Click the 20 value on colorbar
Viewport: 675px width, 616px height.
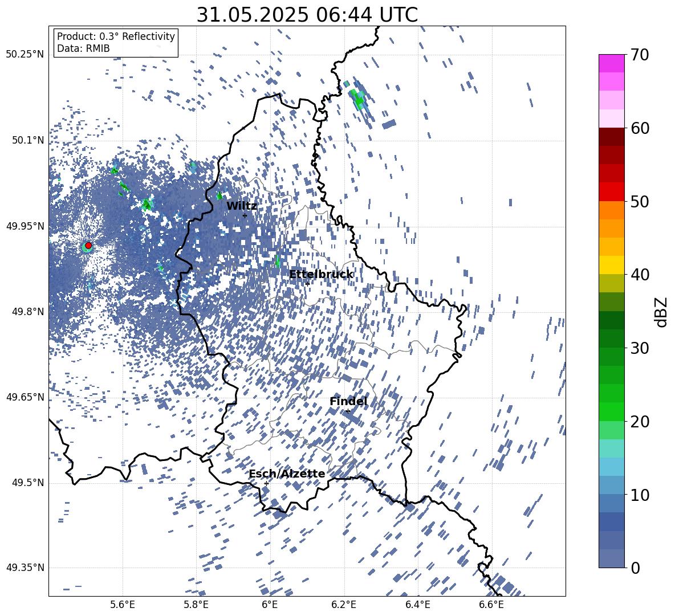(640, 422)
